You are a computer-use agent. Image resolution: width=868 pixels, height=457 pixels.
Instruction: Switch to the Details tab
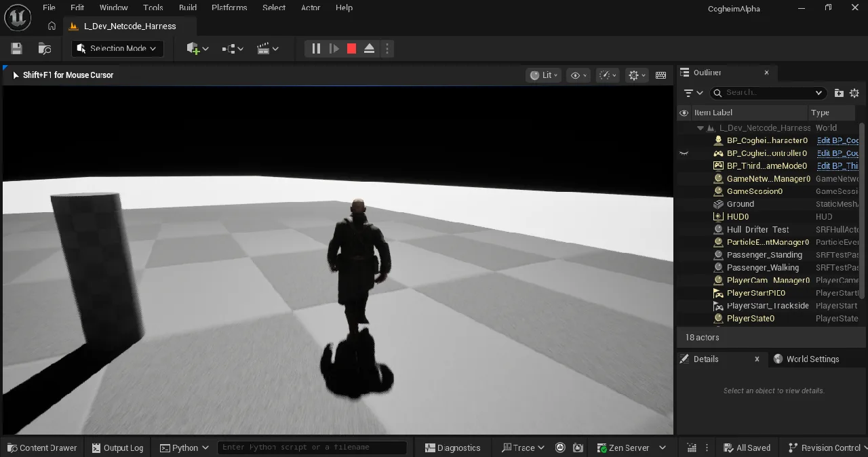pos(706,359)
